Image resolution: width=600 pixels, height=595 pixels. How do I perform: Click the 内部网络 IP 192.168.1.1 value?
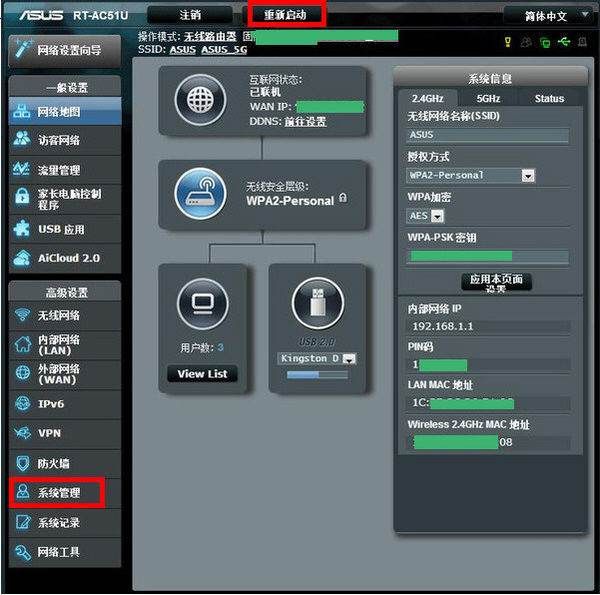(x=443, y=326)
